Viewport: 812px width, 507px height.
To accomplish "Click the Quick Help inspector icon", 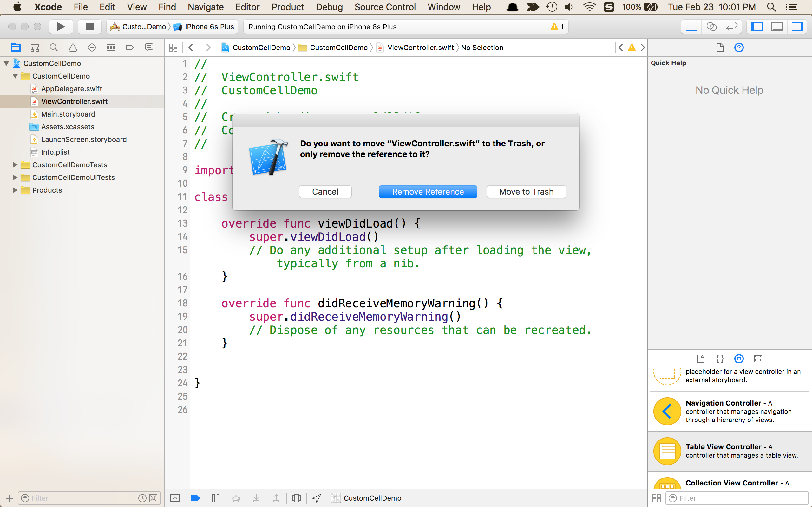I will (739, 48).
